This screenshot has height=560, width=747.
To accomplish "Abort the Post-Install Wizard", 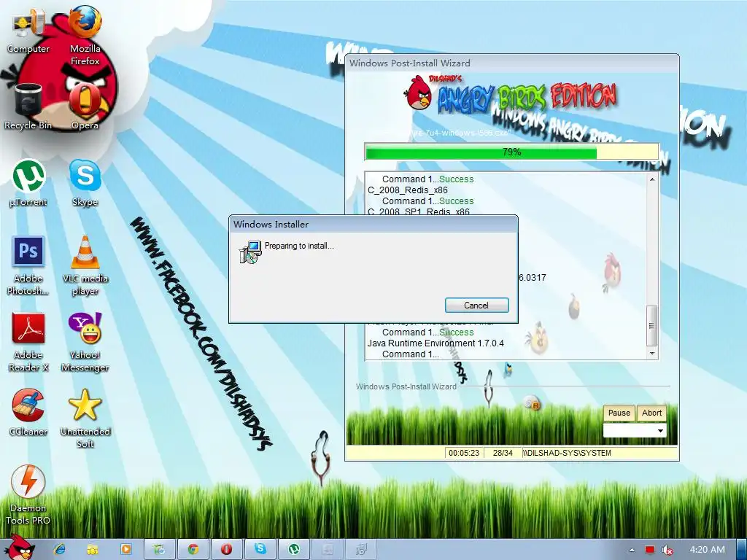I will click(651, 413).
